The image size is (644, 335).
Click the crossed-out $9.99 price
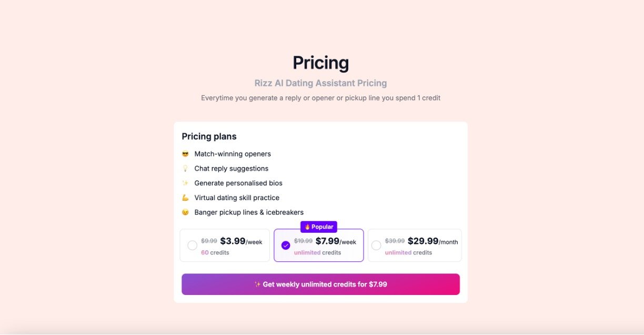pos(209,241)
